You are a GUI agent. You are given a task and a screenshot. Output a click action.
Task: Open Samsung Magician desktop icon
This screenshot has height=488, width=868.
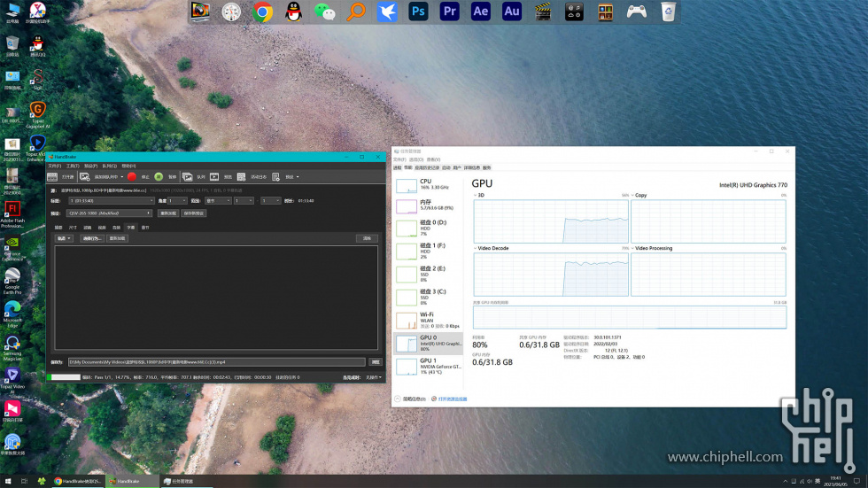[12, 349]
